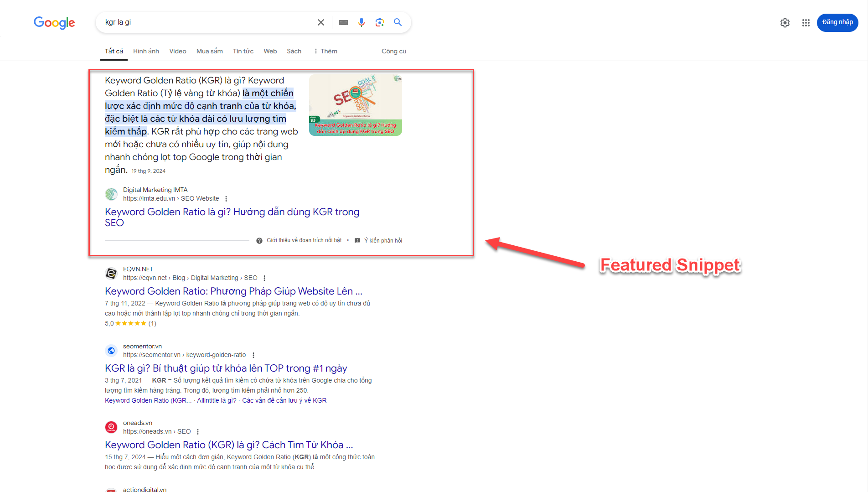Open the Tin tức tab
The image size is (868, 492).
pos(243,51)
